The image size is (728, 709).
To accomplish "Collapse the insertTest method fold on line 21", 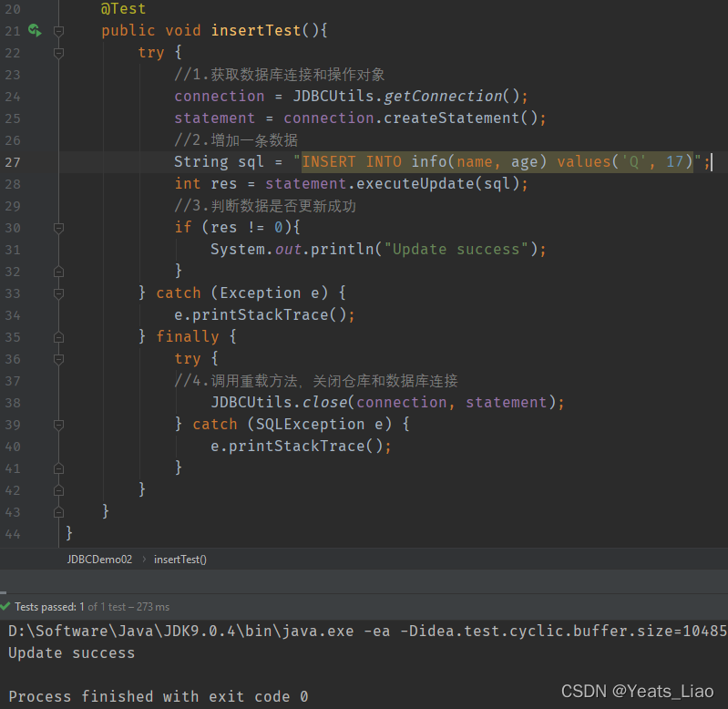I will coord(58,31).
